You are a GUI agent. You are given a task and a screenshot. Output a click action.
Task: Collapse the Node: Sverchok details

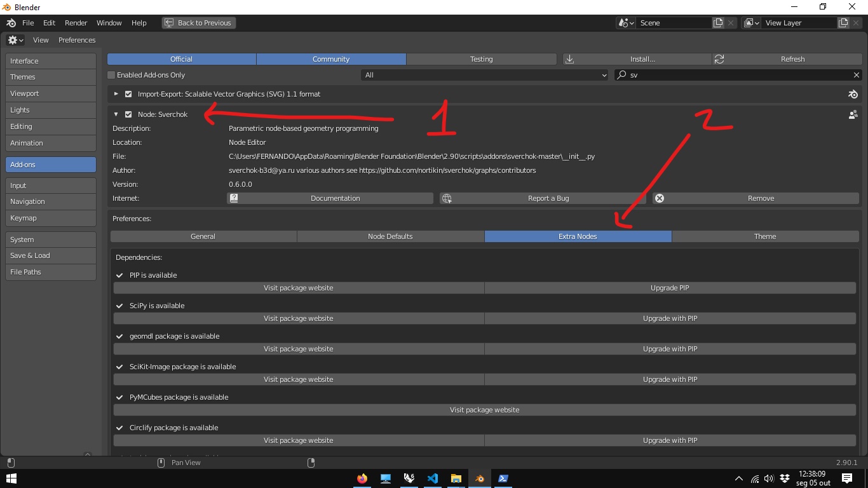tap(116, 114)
